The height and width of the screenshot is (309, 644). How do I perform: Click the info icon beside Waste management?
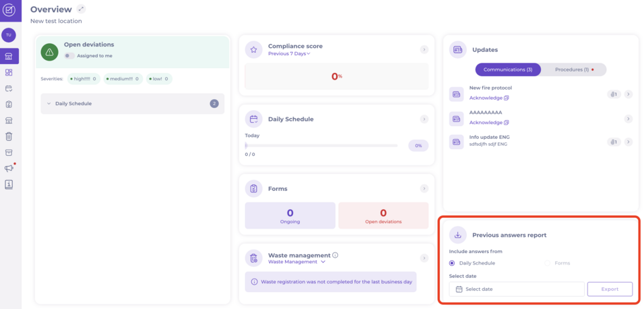tap(335, 255)
